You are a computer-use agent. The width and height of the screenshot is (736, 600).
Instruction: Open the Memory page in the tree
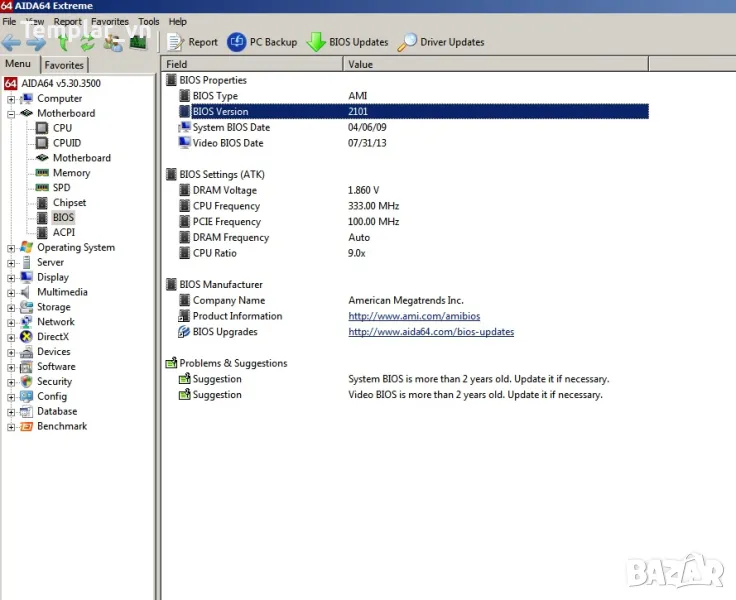[71, 173]
